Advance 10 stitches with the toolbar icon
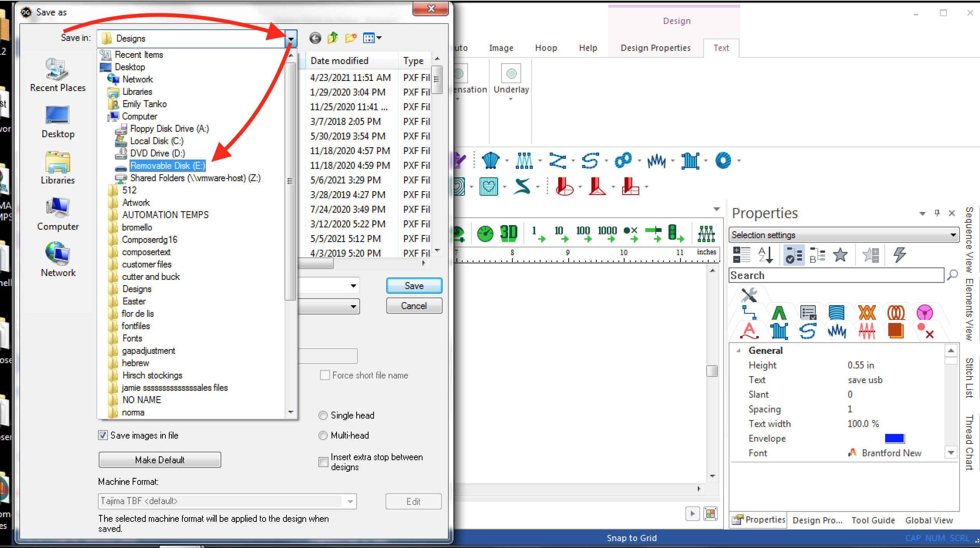The image size is (980, 548). coord(561,234)
